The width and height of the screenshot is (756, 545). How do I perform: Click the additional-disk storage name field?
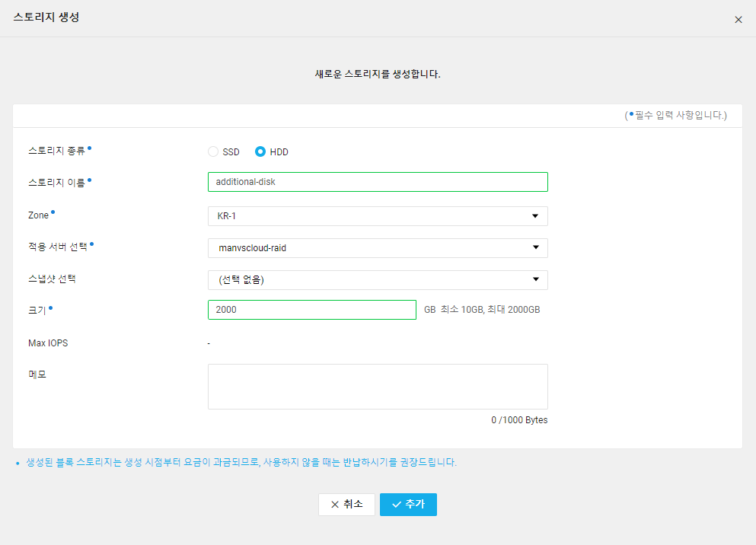378,182
